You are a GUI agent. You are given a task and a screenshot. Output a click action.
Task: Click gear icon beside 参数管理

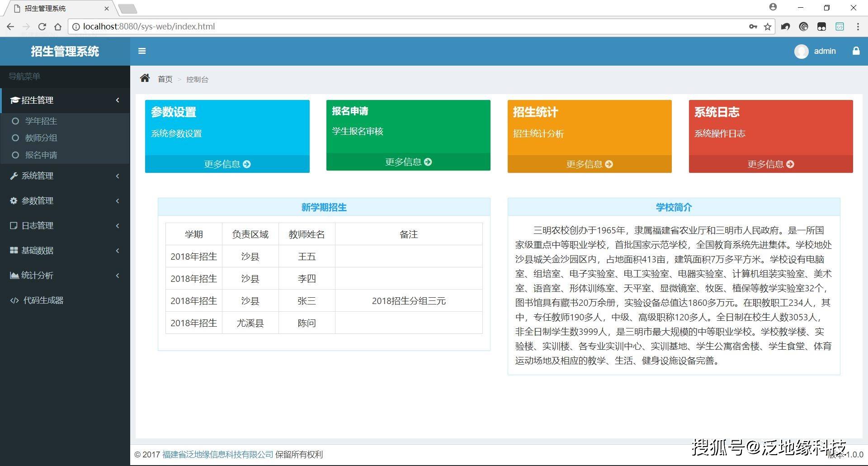(14, 200)
